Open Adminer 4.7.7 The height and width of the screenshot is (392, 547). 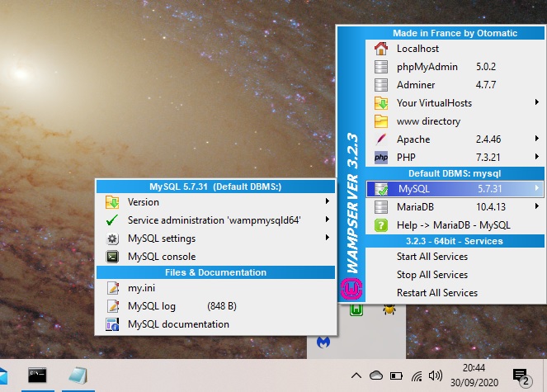(416, 85)
